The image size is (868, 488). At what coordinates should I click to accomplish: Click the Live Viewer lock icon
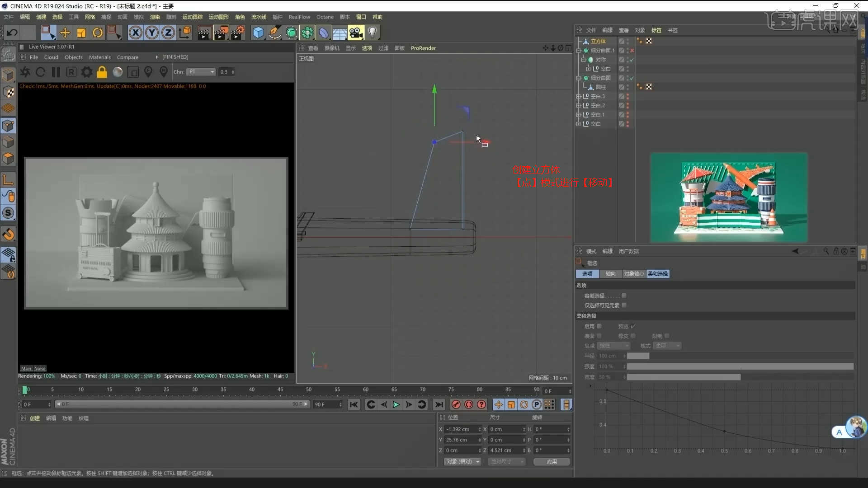(102, 72)
